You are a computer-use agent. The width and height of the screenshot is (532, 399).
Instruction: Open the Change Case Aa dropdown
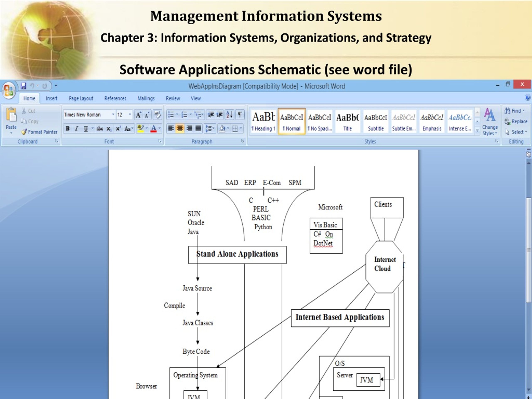[129, 129]
